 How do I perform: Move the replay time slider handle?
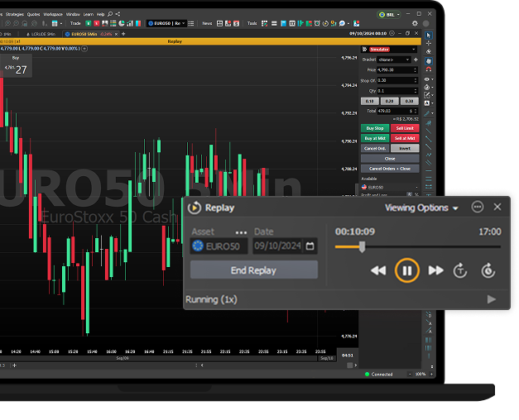click(x=362, y=246)
